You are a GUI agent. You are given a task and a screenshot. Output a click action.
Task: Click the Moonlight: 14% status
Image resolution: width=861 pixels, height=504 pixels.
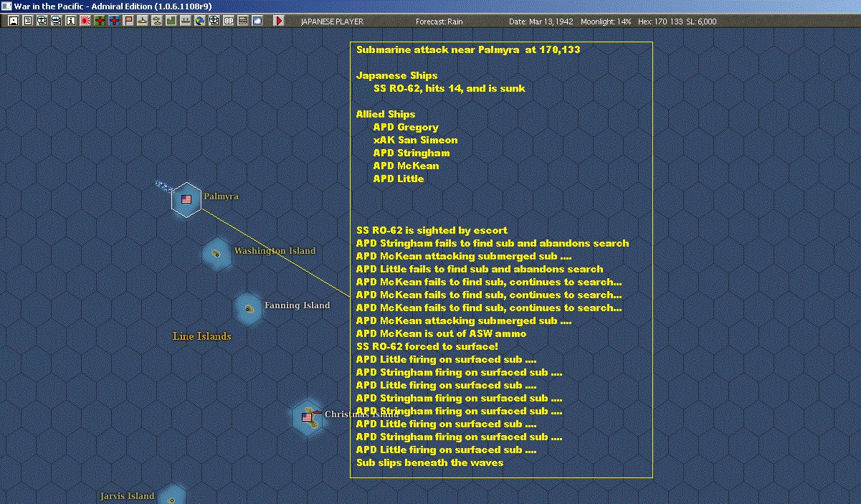606,22
